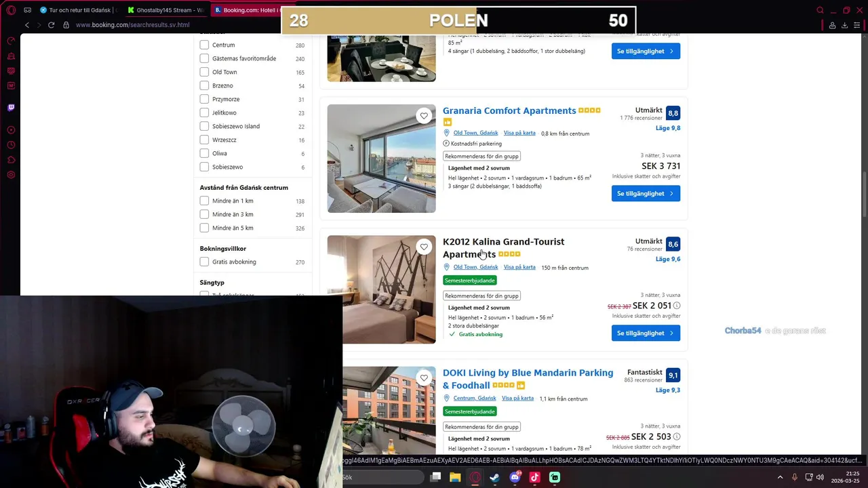
Task: Click the padlock site security icon
Action: coord(66,25)
